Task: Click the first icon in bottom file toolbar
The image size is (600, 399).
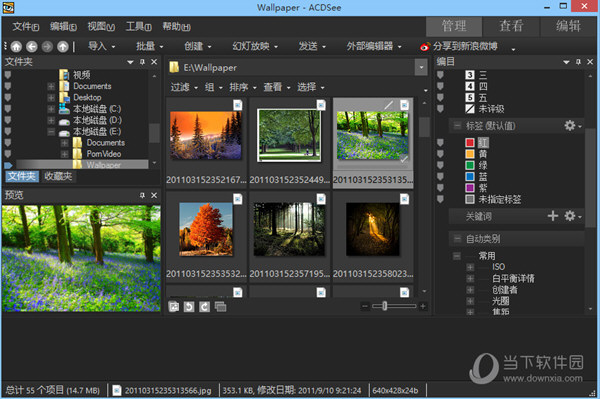Action: (174, 306)
